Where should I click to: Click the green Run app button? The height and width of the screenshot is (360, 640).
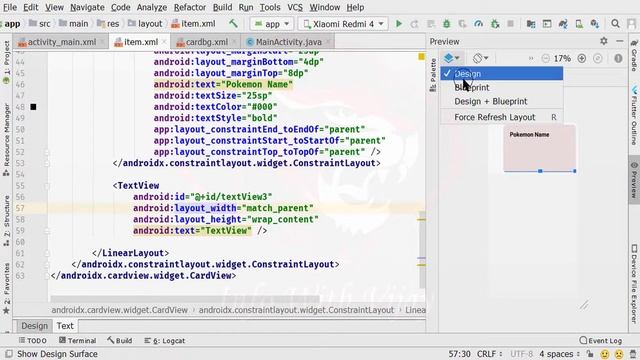[399, 24]
